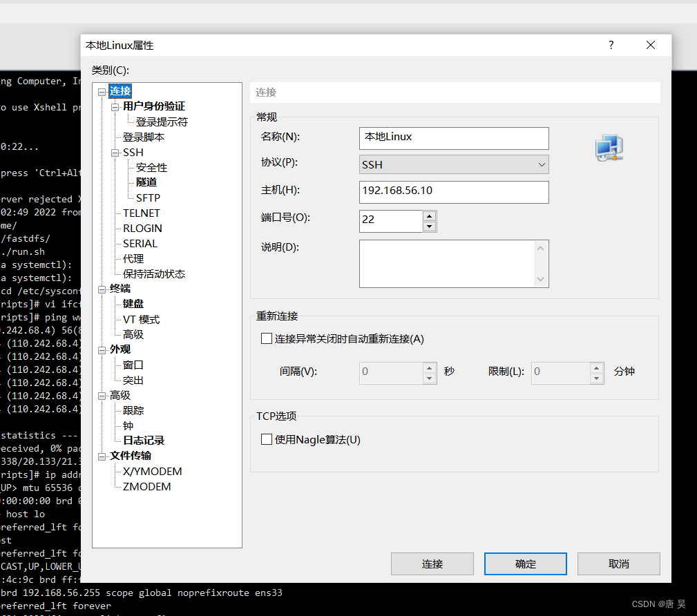
Task: Select 终端 tree item
Action: point(120,289)
